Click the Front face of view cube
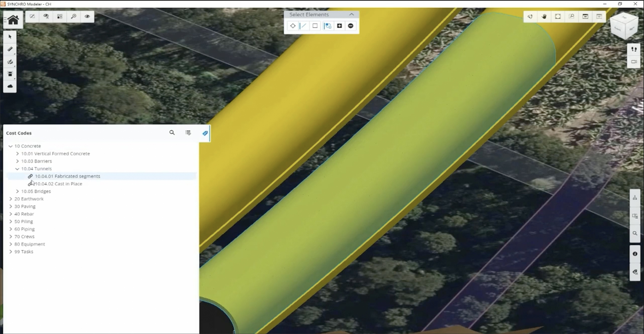The height and width of the screenshot is (334, 644). 618,30
